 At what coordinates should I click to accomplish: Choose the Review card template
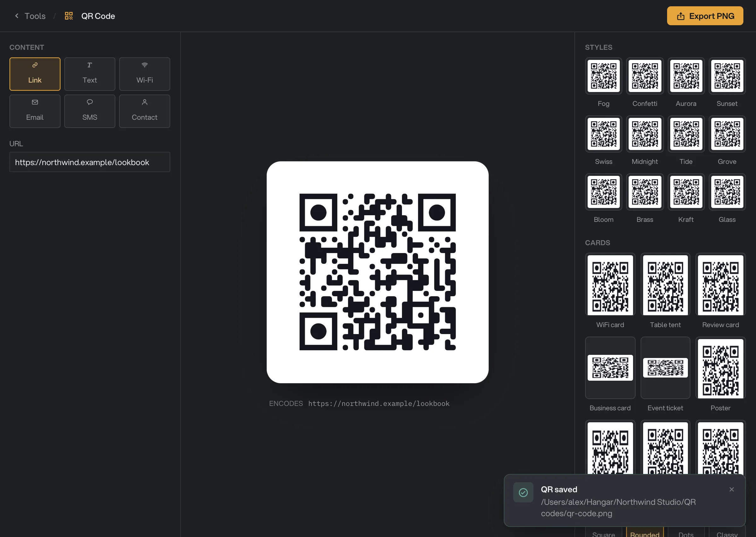(x=720, y=284)
